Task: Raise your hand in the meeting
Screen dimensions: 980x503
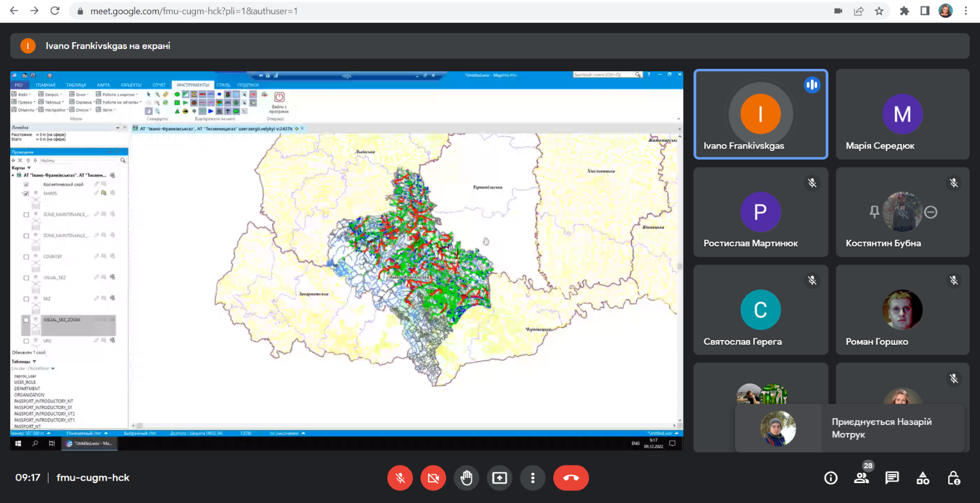Action: [x=467, y=478]
